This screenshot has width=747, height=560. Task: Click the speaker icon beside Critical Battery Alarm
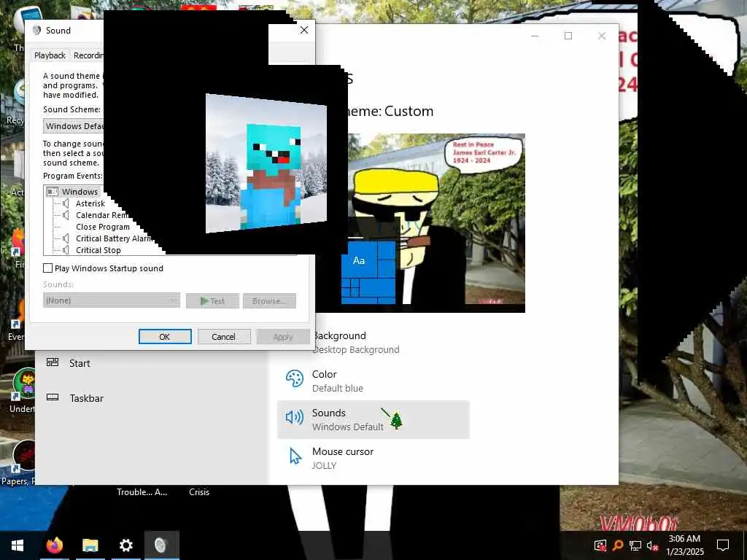click(x=66, y=238)
